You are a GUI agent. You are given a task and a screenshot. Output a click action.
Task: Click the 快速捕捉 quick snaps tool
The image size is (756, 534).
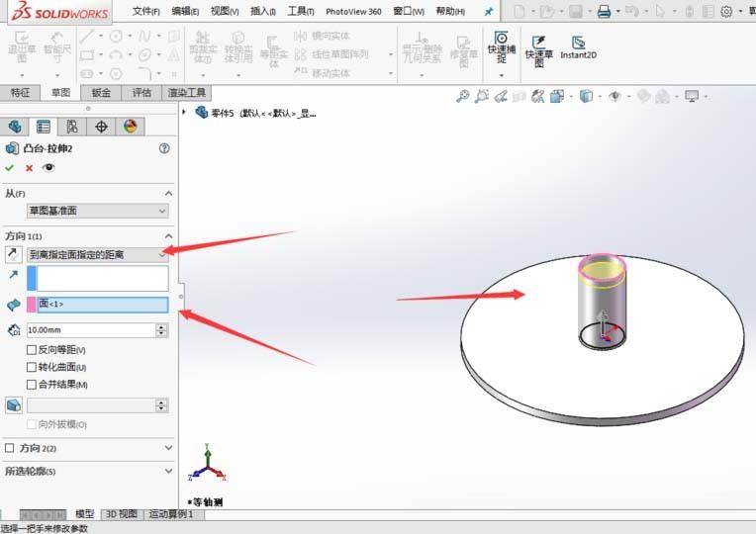502,47
